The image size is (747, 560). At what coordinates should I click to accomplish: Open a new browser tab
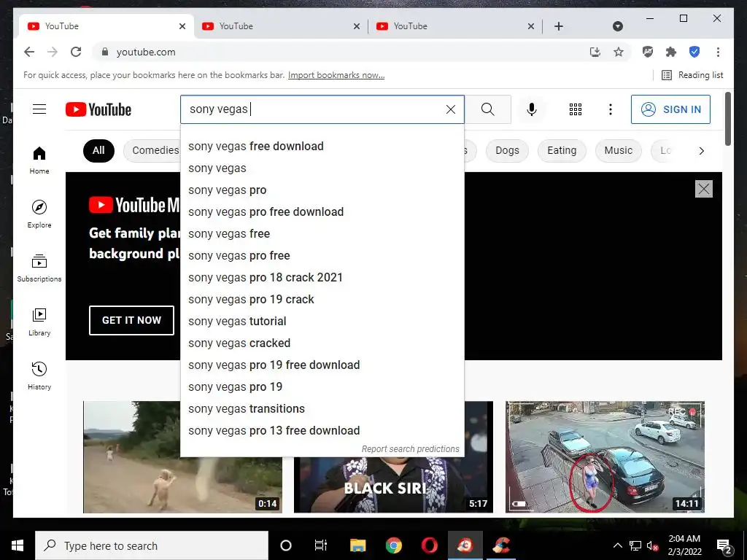(x=559, y=26)
